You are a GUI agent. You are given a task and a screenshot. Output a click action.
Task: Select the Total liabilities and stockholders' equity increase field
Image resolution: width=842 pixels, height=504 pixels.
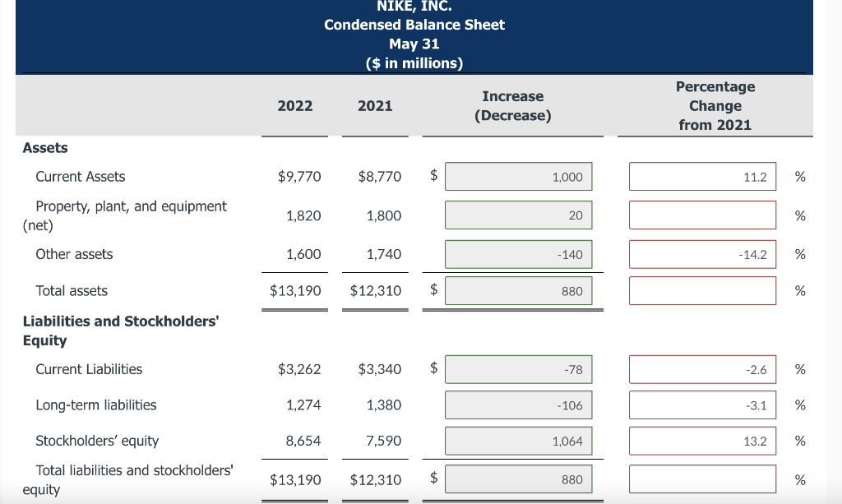pyautogui.click(x=518, y=479)
